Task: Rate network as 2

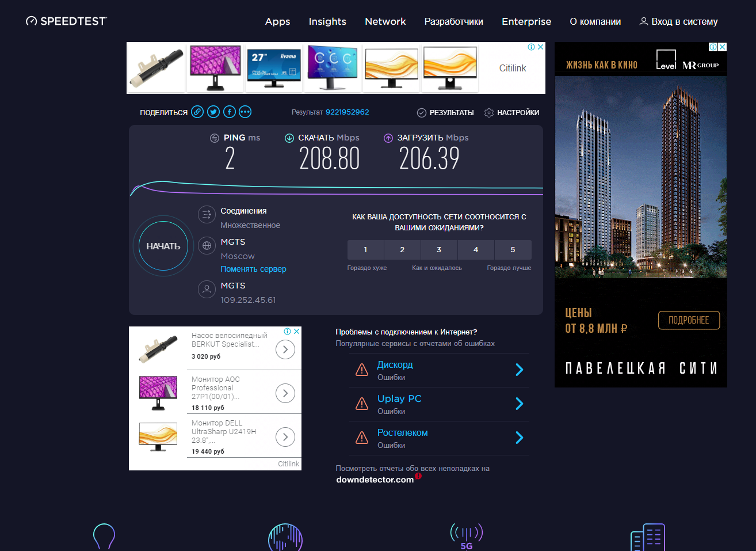Action: [402, 250]
